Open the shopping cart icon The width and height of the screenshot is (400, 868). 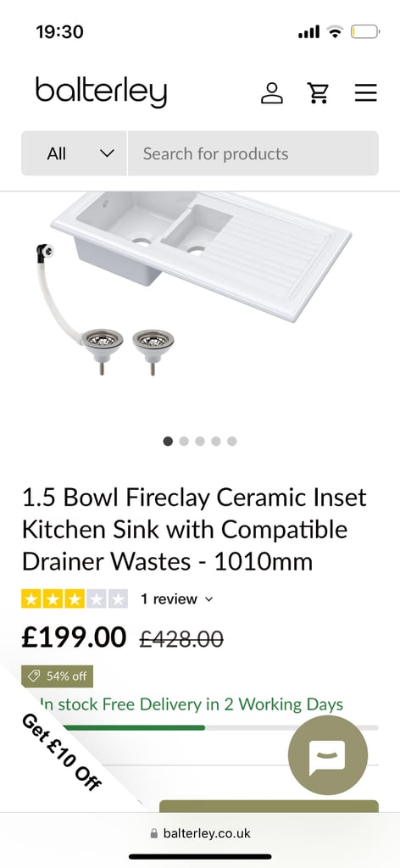coord(318,92)
